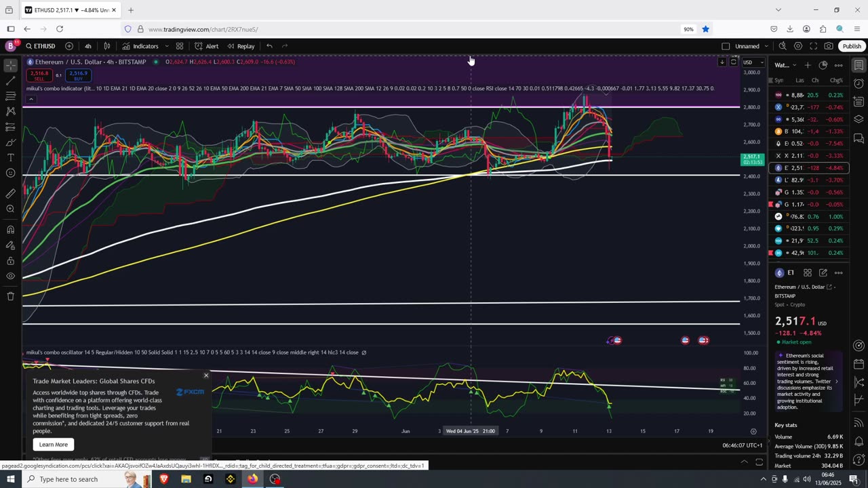The height and width of the screenshot is (488, 868).
Task: Select the ruler measure tool
Action: point(10,193)
